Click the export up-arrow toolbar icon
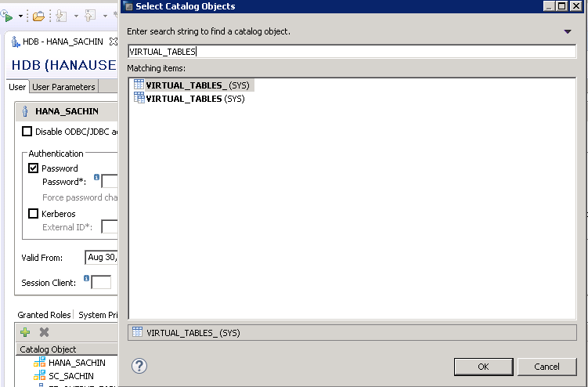 pyautogui.click(x=90, y=16)
